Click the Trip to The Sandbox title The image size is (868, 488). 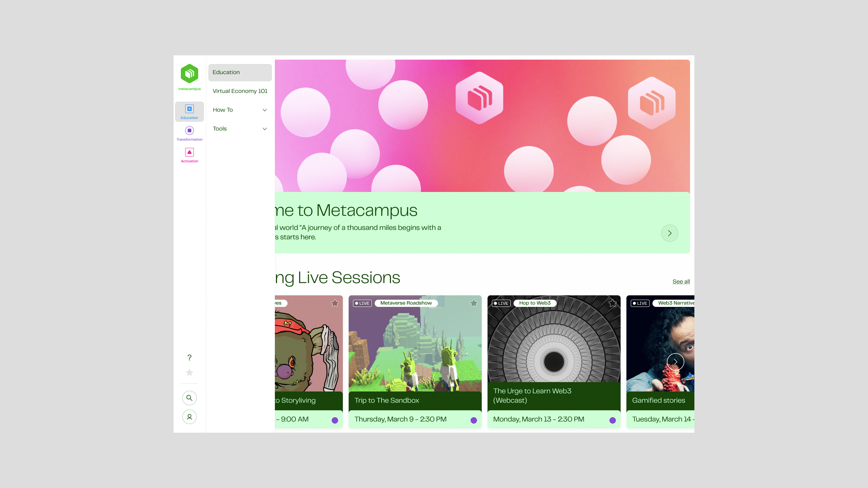pos(387,401)
